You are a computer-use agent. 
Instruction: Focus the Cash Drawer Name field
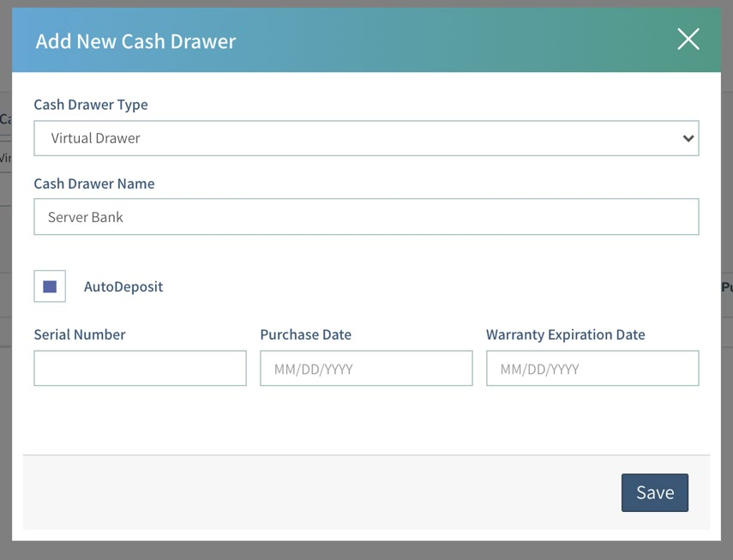[x=366, y=217]
